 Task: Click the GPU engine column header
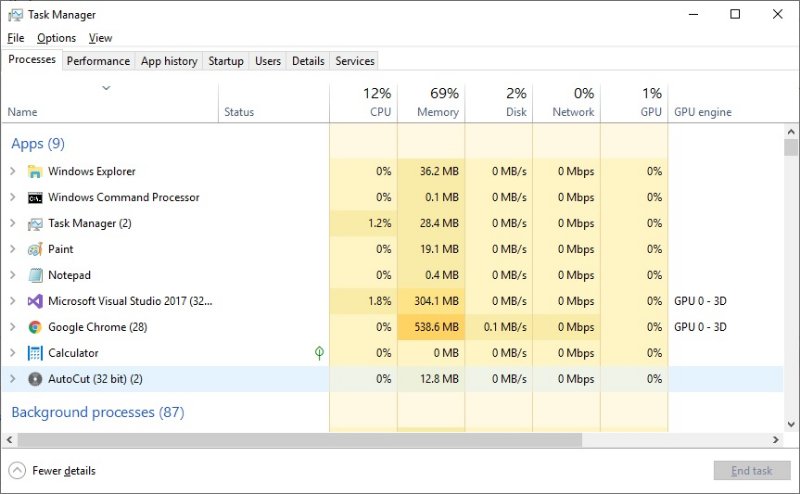(x=726, y=103)
